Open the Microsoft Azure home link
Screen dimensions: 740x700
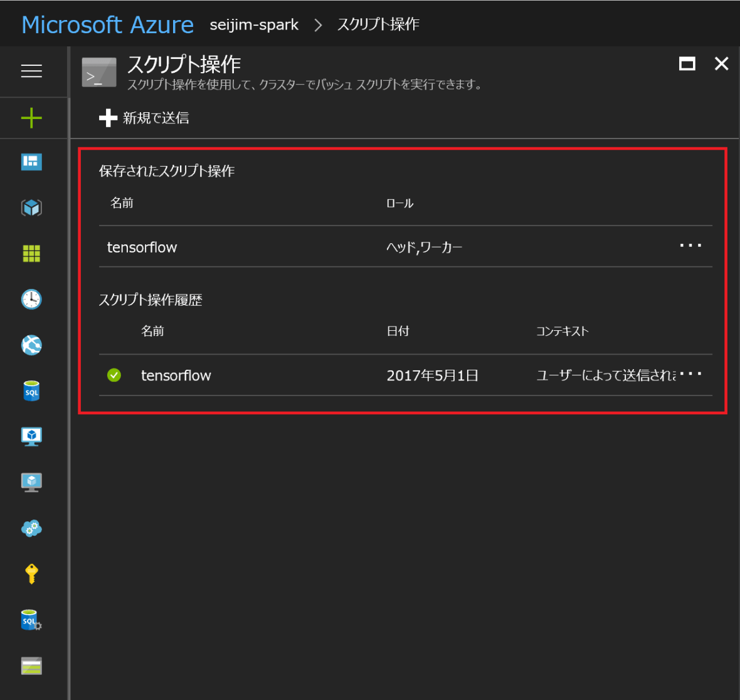click(107, 25)
